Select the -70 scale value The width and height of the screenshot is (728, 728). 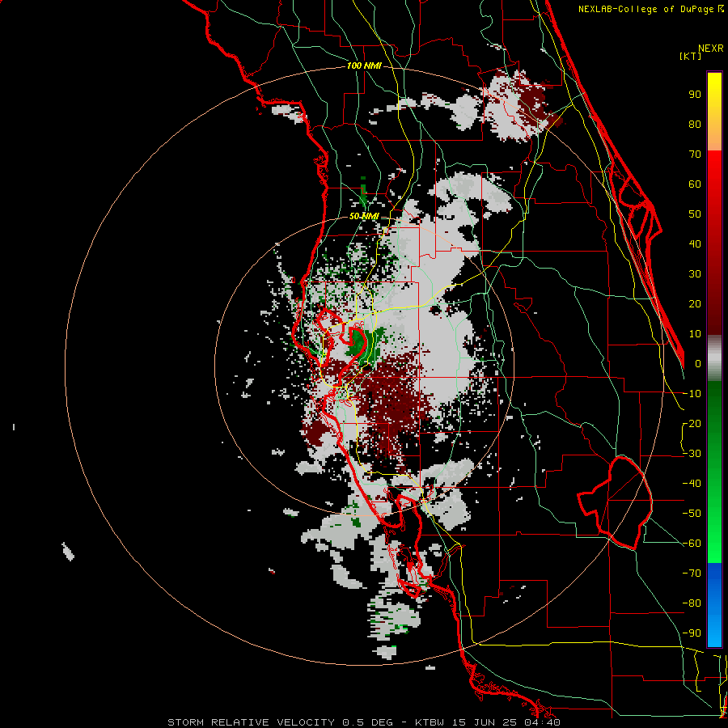(x=692, y=574)
